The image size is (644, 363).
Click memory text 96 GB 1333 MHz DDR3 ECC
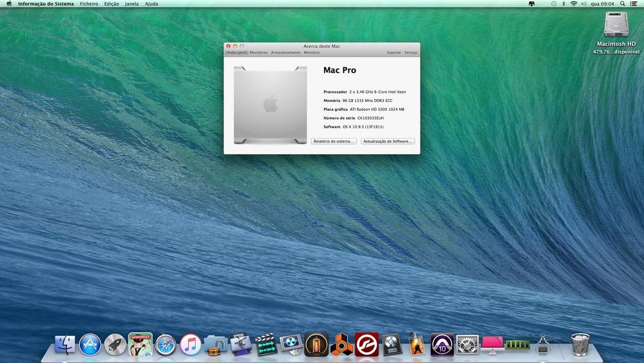tap(368, 101)
